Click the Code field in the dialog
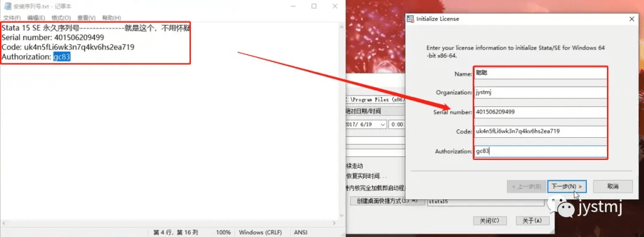Screen dimensions: 644x237 pos(540,132)
